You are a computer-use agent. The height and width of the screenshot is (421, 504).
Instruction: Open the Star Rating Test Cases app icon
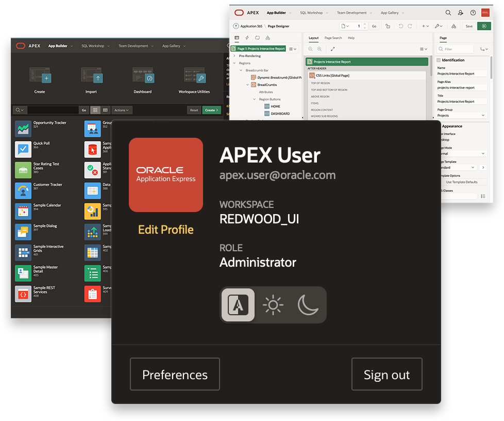click(x=23, y=170)
